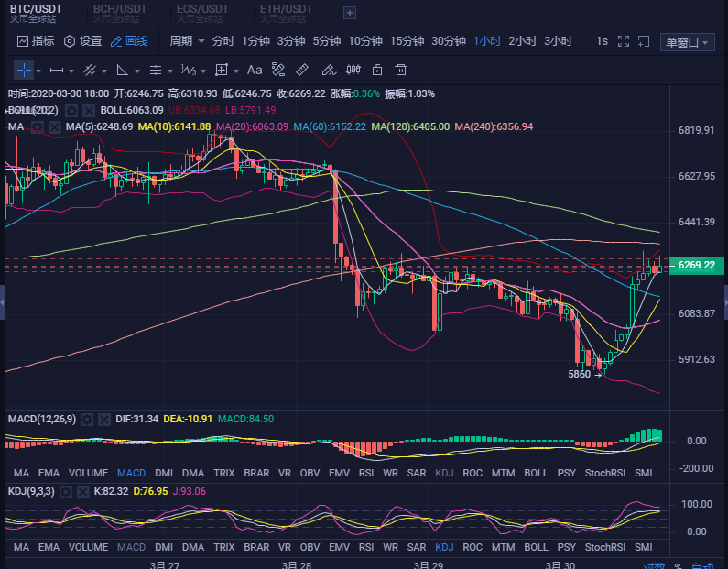The height and width of the screenshot is (569, 728).
Task: Select the 1小时 period
Action: pyautogui.click(x=487, y=41)
